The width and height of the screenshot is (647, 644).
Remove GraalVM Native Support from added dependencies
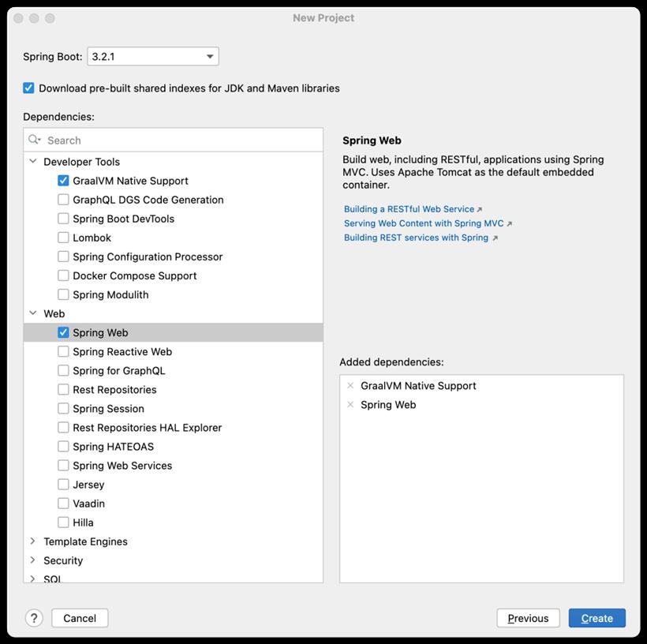[350, 386]
